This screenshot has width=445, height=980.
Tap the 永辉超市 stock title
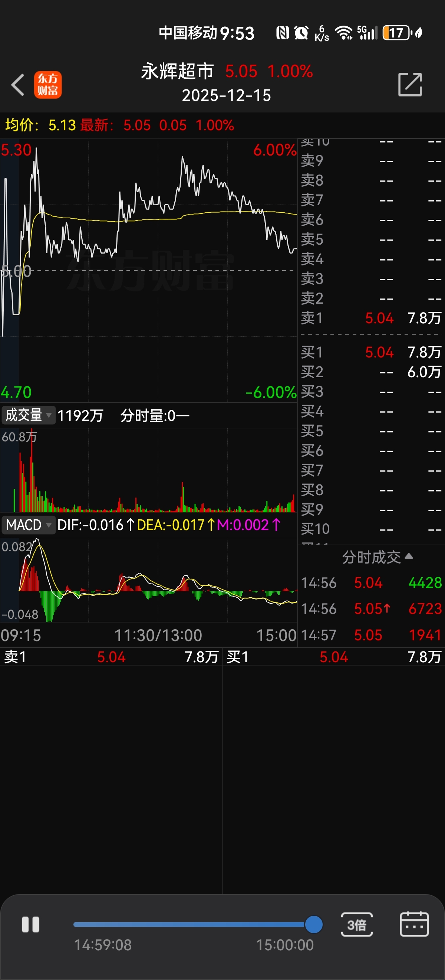tap(178, 71)
